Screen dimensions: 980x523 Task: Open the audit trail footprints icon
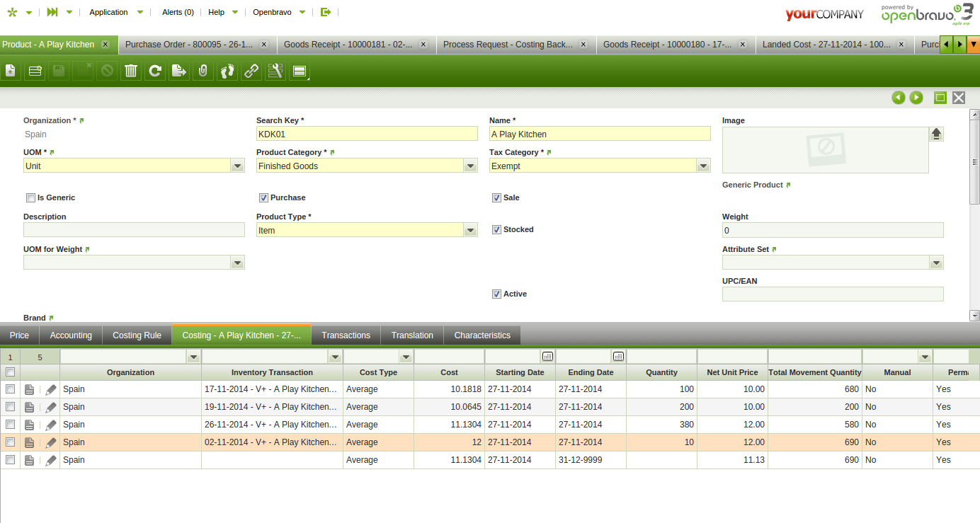click(x=227, y=71)
